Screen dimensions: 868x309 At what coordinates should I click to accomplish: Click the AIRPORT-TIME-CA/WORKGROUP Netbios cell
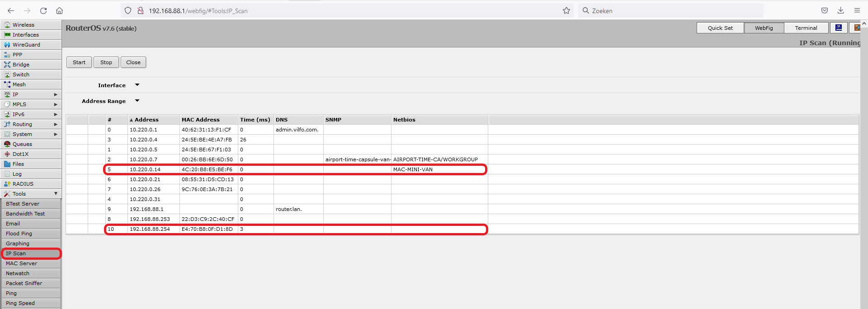tap(439, 159)
